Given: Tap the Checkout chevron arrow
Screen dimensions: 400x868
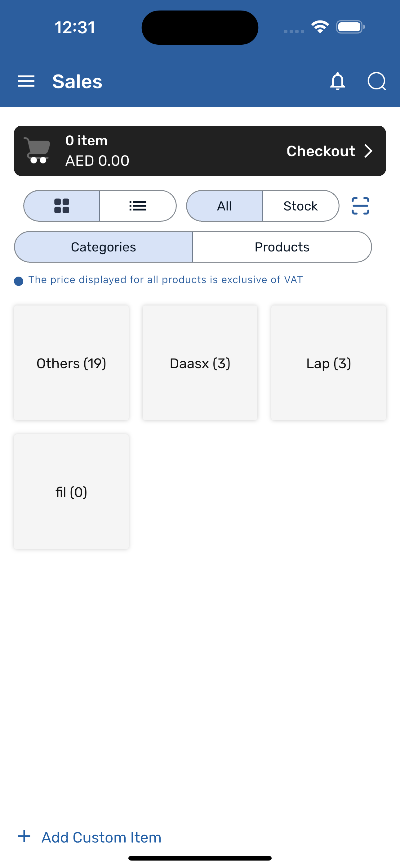Looking at the screenshot, I should (x=369, y=151).
